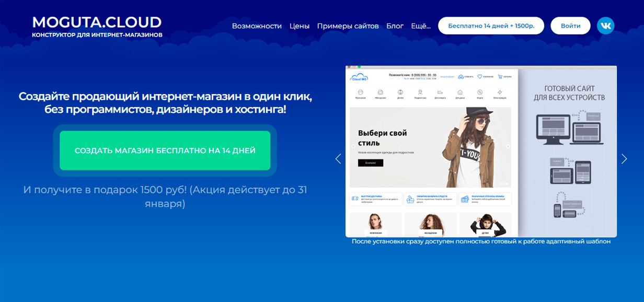The width and height of the screenshot is (644, 302).
Task: Open the next slide with the right chevron
Action: (x=624, y=158)
